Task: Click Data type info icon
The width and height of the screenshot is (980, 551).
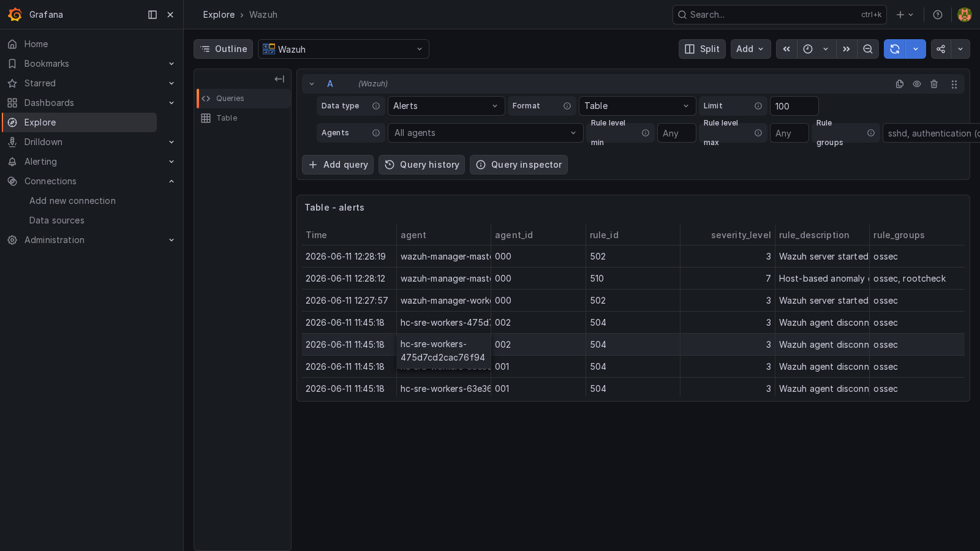Action: [x=376, y=106]
